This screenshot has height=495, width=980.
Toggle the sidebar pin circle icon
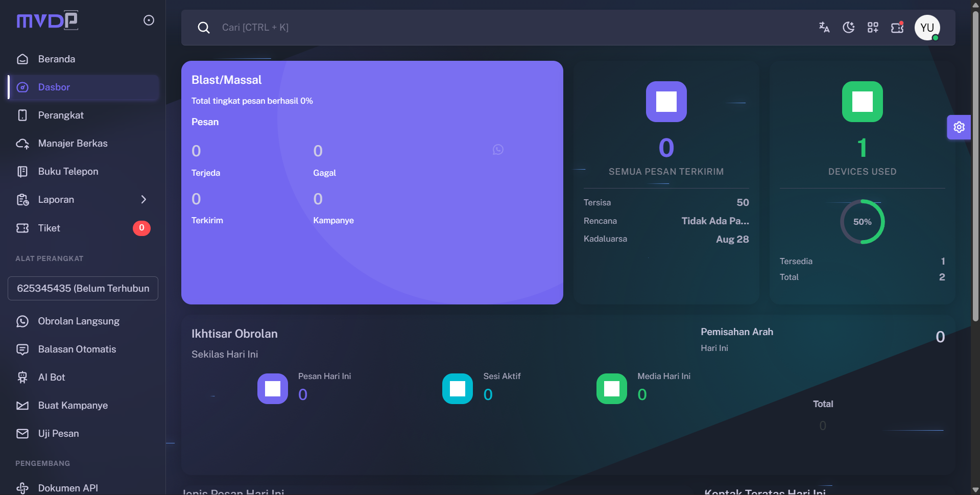149,20
